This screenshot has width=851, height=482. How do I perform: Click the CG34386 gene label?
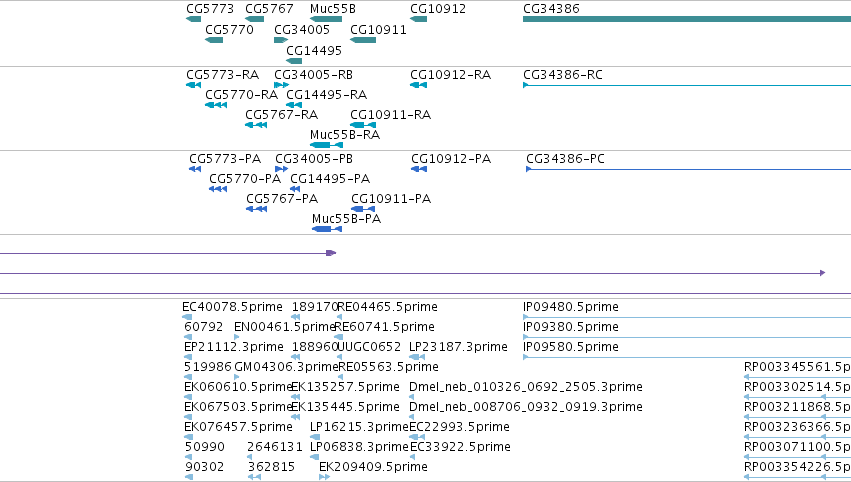pyautogui.click(x=551, y=9)
